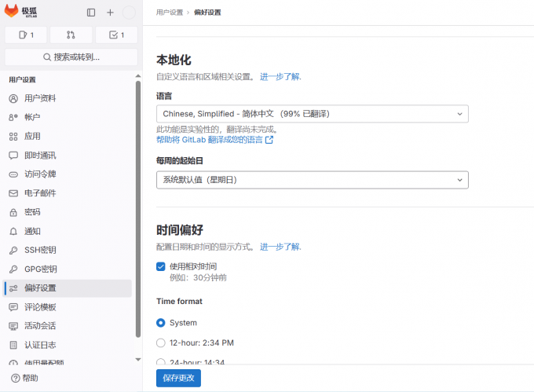This screenshot has width=534, height=392.
Task: Click the log icon beside 认证日志
Action: click(x=13, y=346)
